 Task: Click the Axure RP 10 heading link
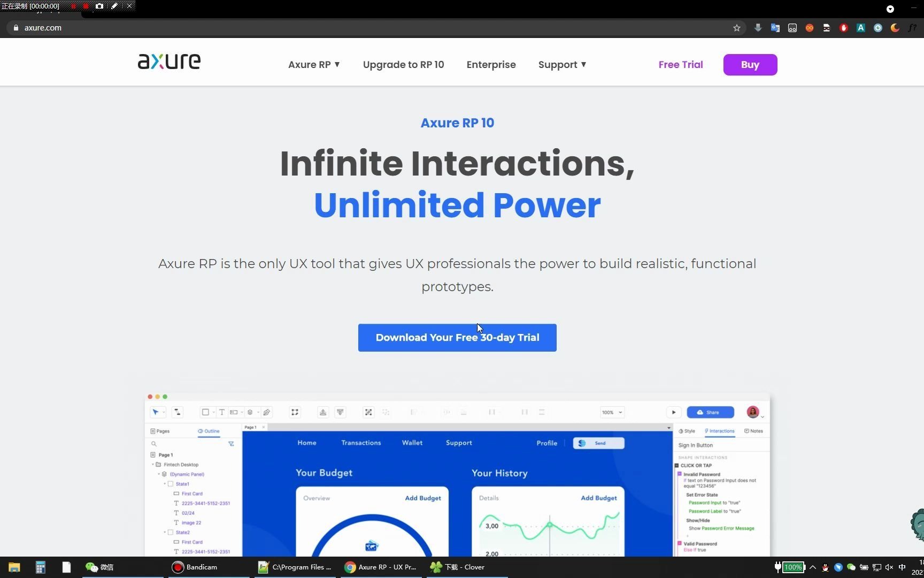457,123
